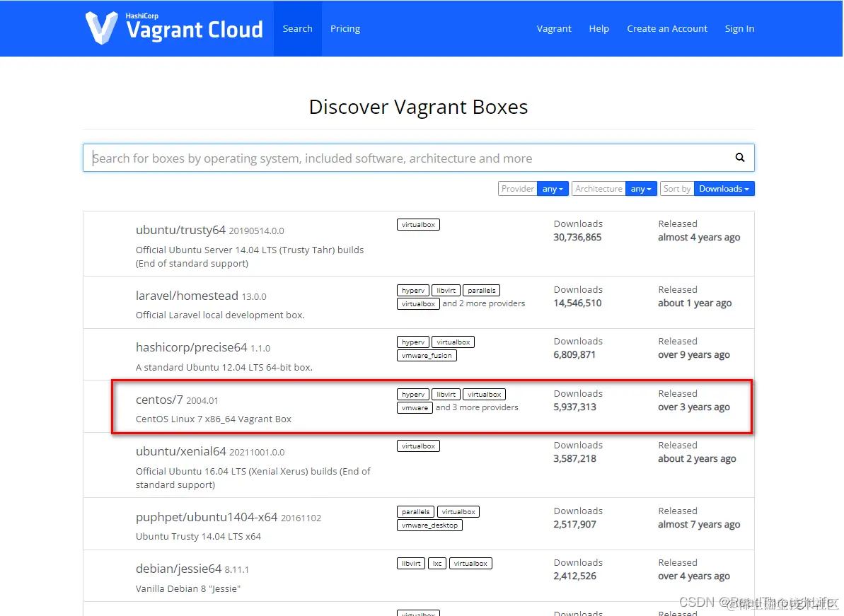Click 'Official Laravel local development box.' description

[220, 315]
